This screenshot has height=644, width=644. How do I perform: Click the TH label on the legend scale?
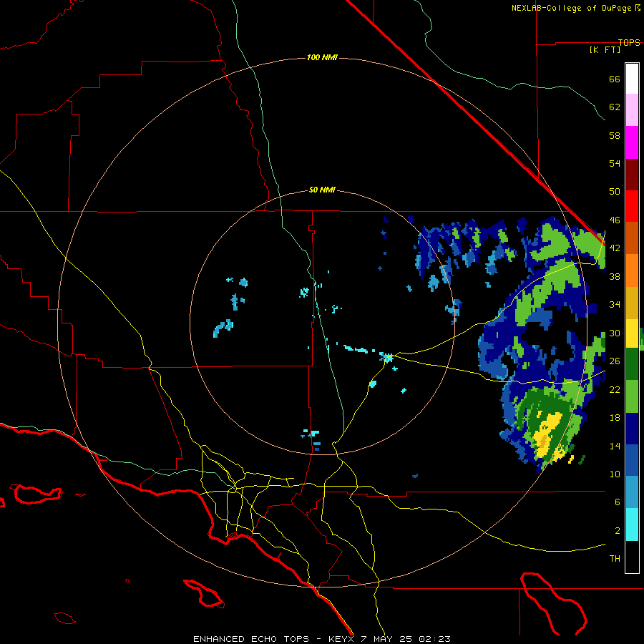pos(615,558)
